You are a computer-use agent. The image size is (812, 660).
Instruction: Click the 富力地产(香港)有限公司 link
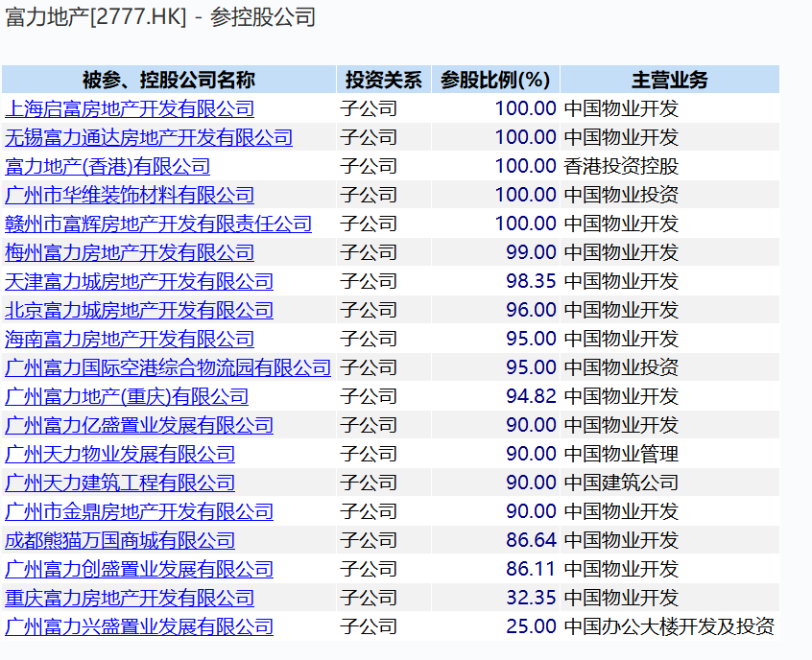104,166
